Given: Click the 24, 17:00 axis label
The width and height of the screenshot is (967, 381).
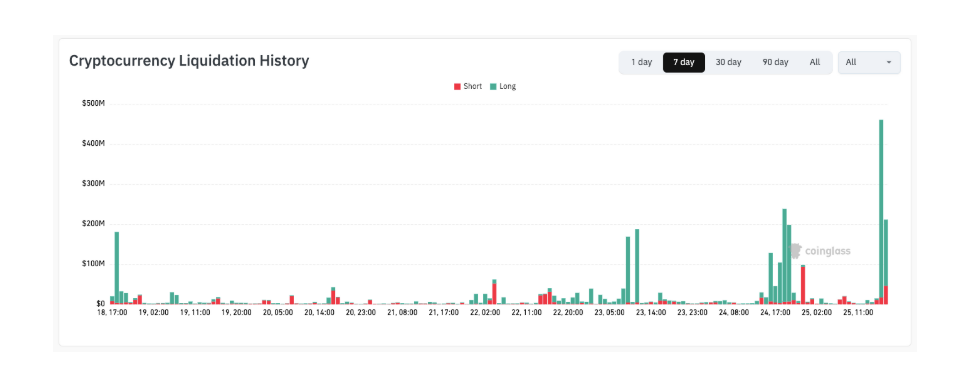Looking at the screenshot, I should click(775, 313).
